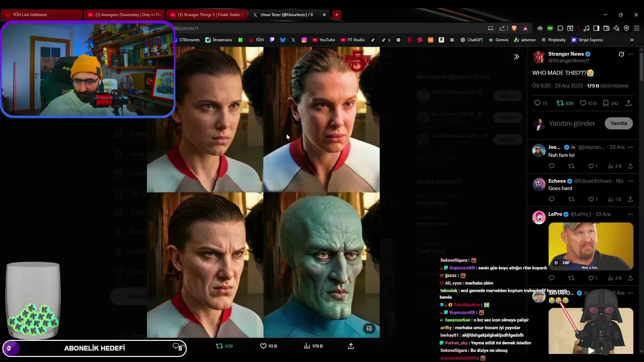Open the Streamlabs bookmark
The image size is (644, 362).
[219, 40]
